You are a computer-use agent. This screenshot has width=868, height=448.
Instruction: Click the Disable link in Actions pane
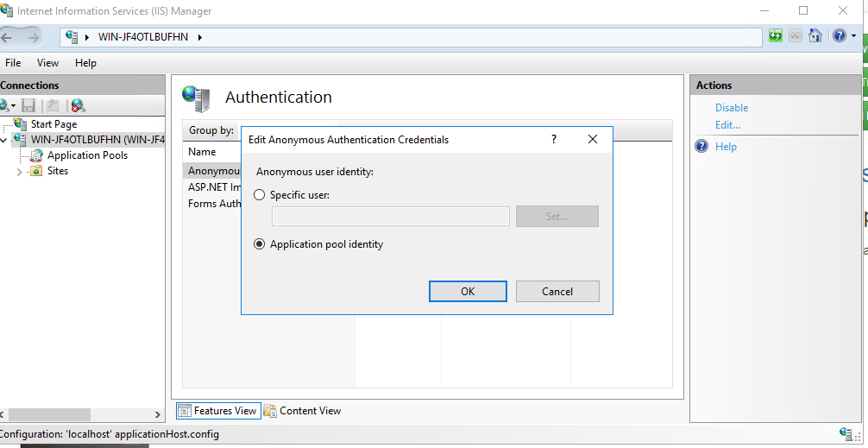tap(731, 108)
